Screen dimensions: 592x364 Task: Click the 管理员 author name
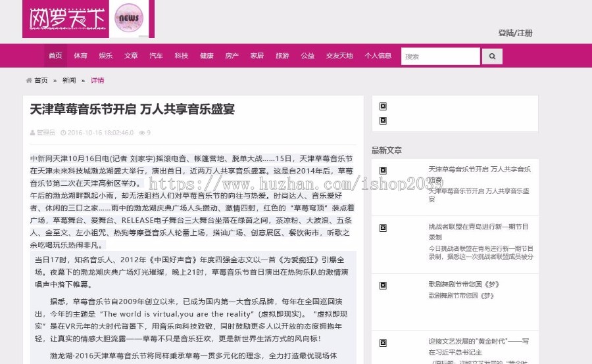tap(45, 133)
